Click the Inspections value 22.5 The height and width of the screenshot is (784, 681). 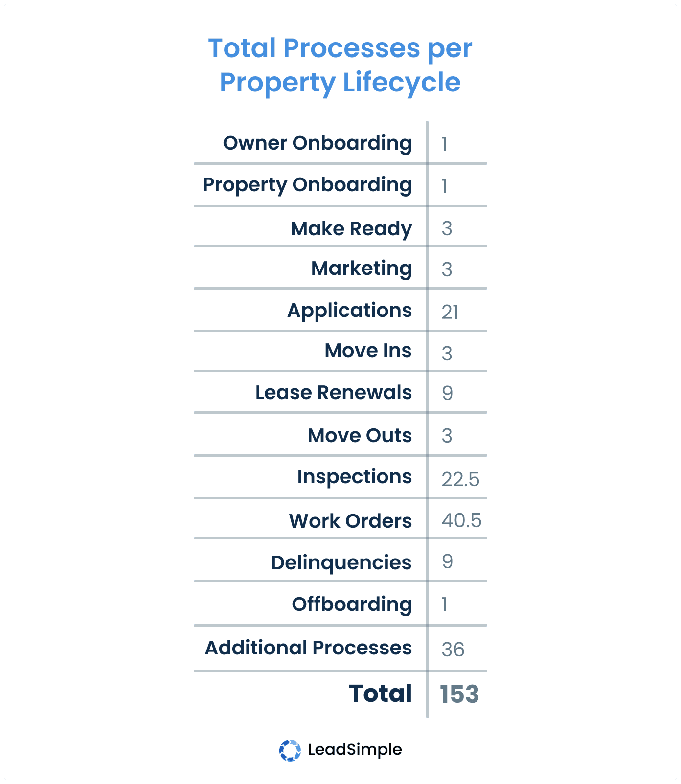tap(460, 479)
